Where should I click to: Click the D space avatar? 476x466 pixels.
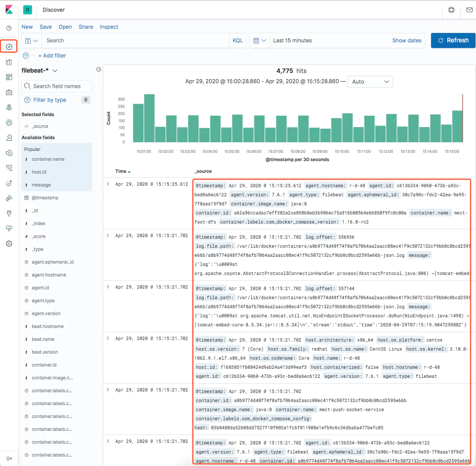click(x=28, y=10)
